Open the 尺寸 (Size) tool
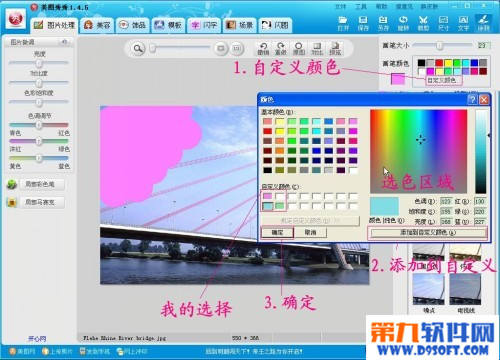This screenshot has height=360, width=500. click(443, 23)
